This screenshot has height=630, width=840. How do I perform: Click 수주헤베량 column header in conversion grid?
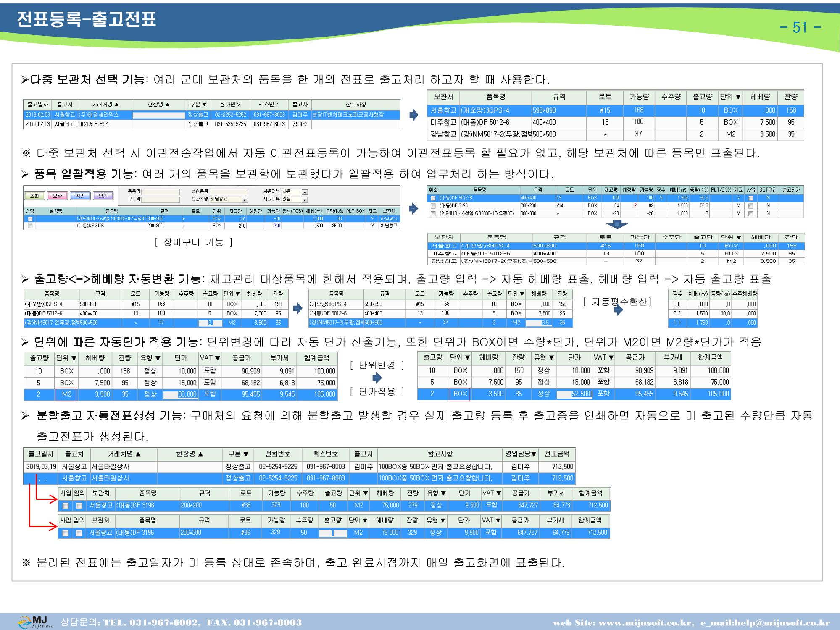pos(745,294)
